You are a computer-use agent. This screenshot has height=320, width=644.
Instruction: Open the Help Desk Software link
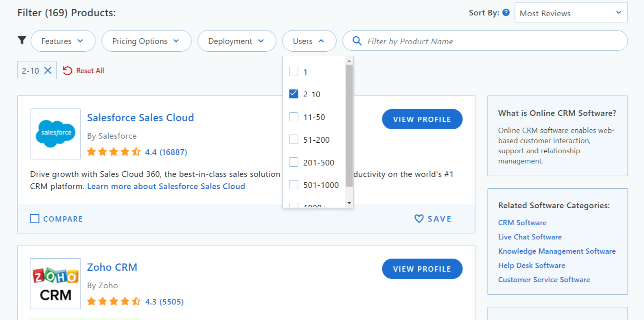pyautogui.click(x=531, y=266)
